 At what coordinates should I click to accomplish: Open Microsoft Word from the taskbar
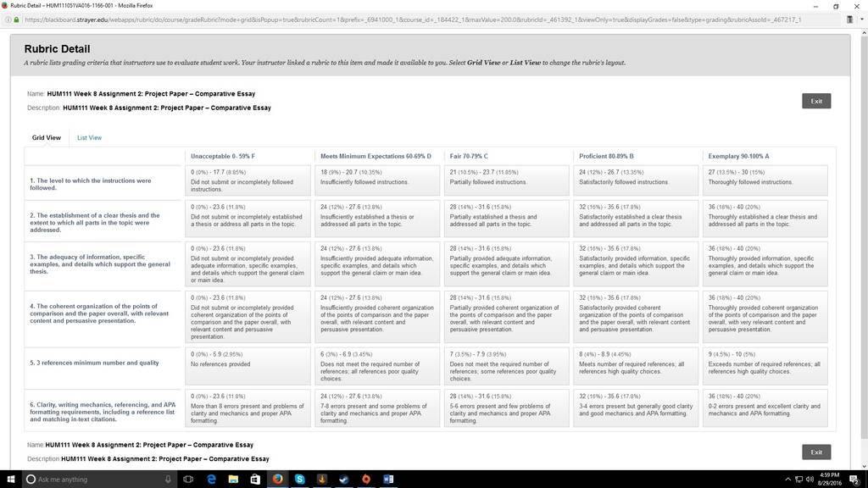point(388,480)
